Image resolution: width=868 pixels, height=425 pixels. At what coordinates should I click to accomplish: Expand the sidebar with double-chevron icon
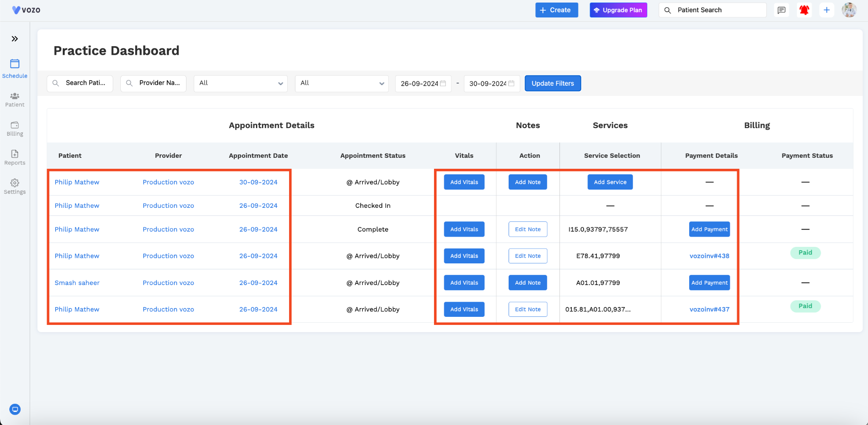point(15,39)
